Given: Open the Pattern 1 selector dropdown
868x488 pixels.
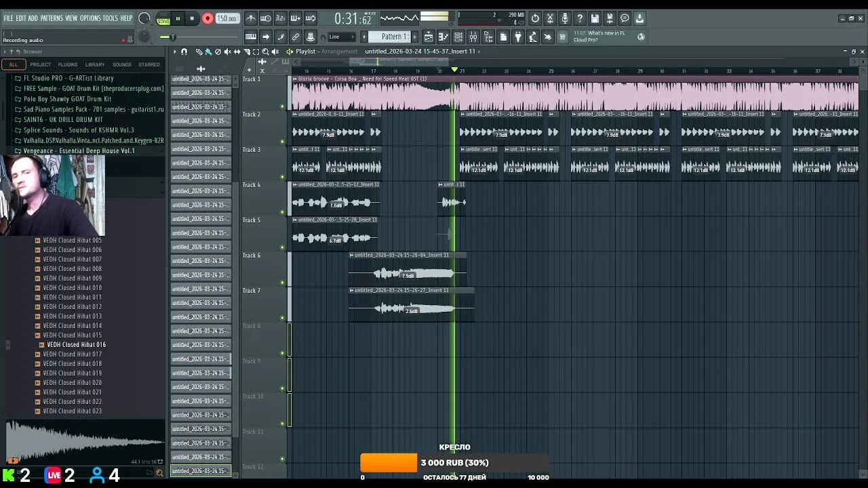Looking at the screenshot, I should (x=389, y=37).
